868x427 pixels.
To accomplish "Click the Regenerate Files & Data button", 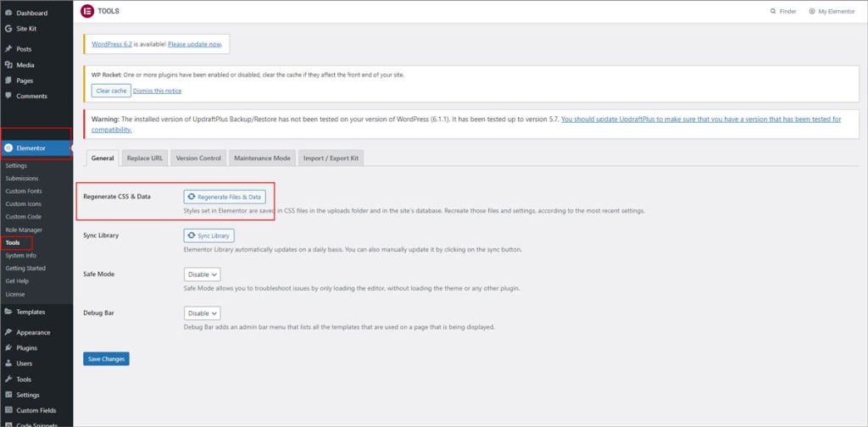I will point(225,197).
